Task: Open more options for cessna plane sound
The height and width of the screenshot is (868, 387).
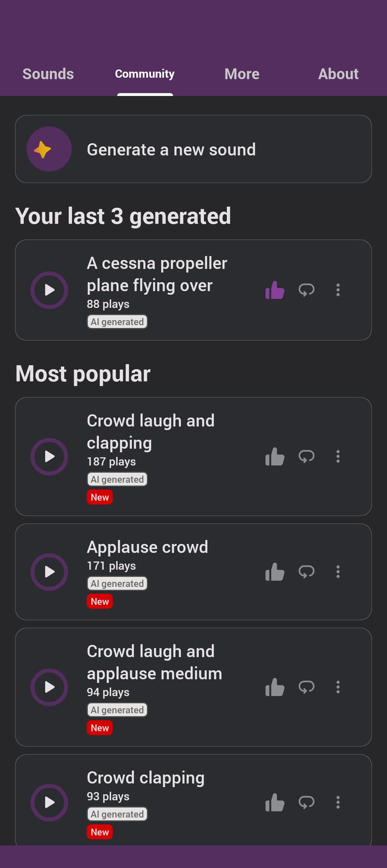Action: (338, 290)
